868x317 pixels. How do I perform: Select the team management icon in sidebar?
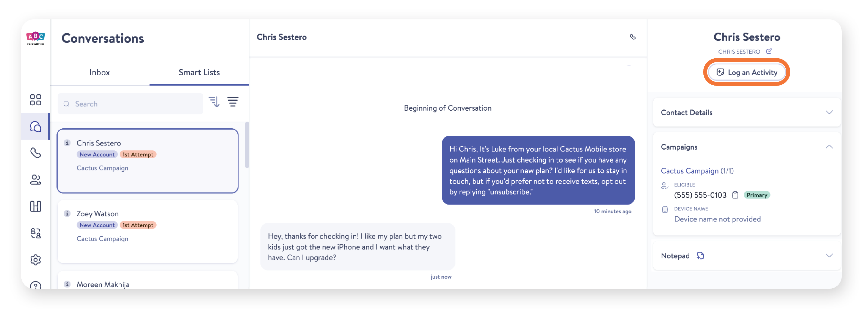[35, 233]
